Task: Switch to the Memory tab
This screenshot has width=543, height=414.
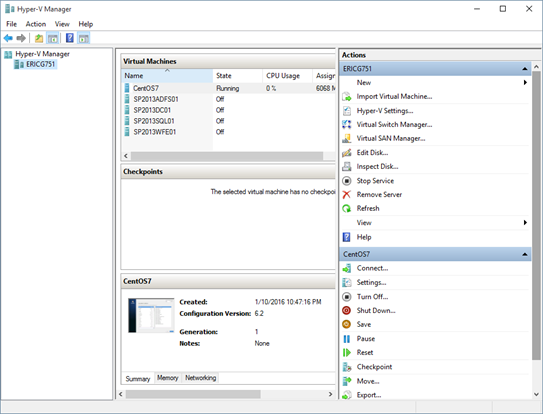Action: [x=168, y=378]
